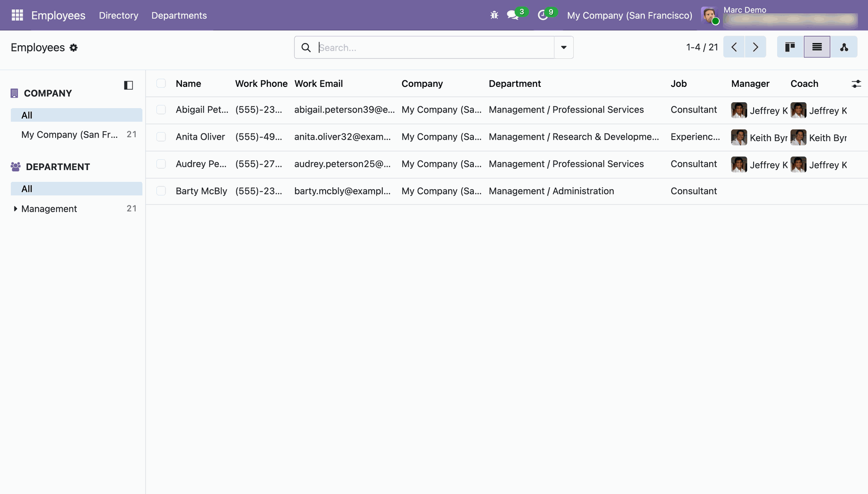The height and width of the screenshot is (494, 868).
Task: Expand Management department tree item
Action: tap(15, 209)
